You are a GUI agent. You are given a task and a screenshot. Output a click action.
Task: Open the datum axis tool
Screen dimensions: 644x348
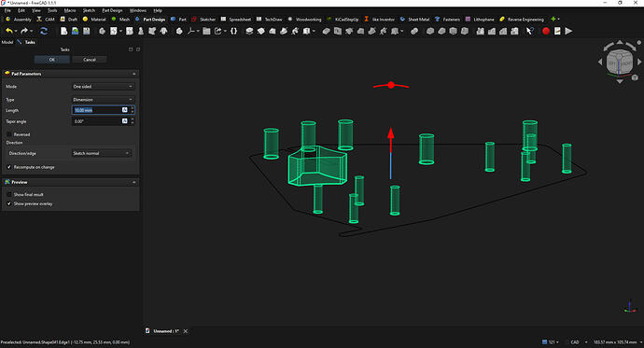[191, 31]
